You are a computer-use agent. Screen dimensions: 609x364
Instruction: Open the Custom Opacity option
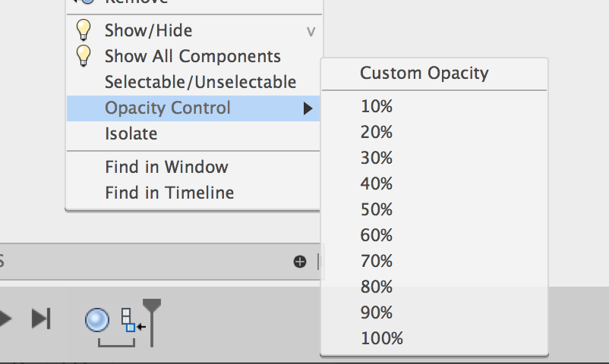pyautogui.click(x=424, y=74)
